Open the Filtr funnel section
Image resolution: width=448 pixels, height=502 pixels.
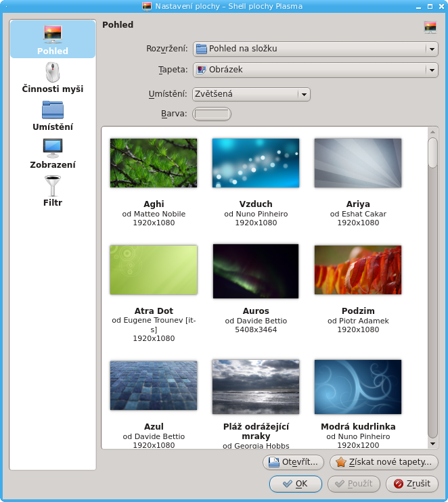point(53,191)
